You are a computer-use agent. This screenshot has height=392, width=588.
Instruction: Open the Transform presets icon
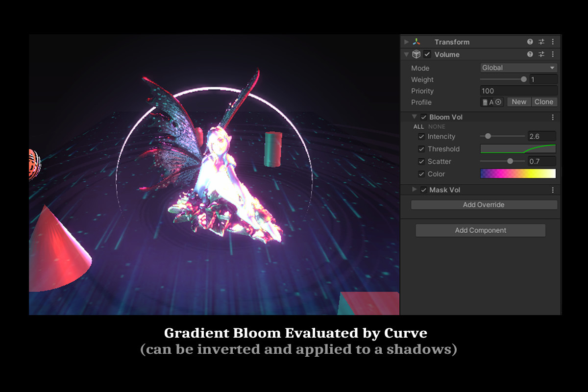coord(541,42)
